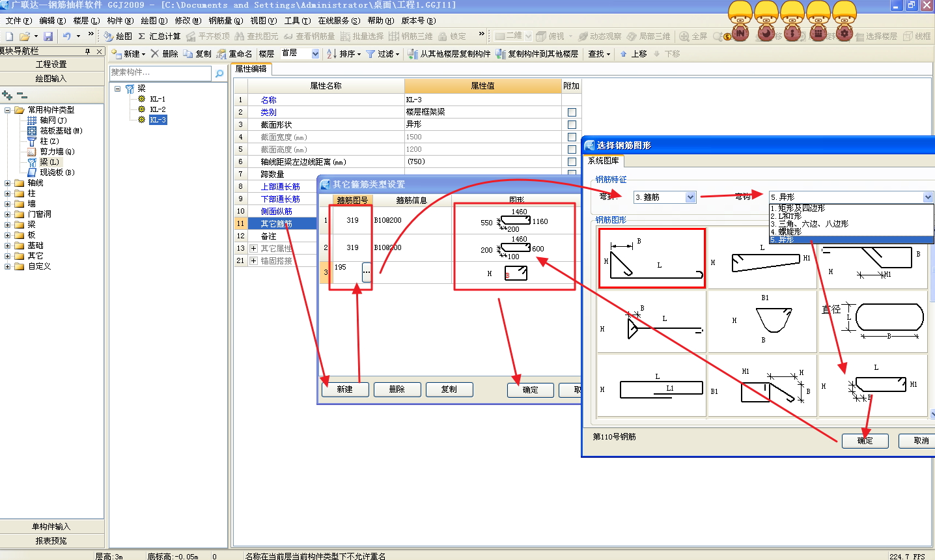Click 复制 button in 其它箍筋类型设置 dialog
Screen dimensions: 935x560
tap(449, 389)
